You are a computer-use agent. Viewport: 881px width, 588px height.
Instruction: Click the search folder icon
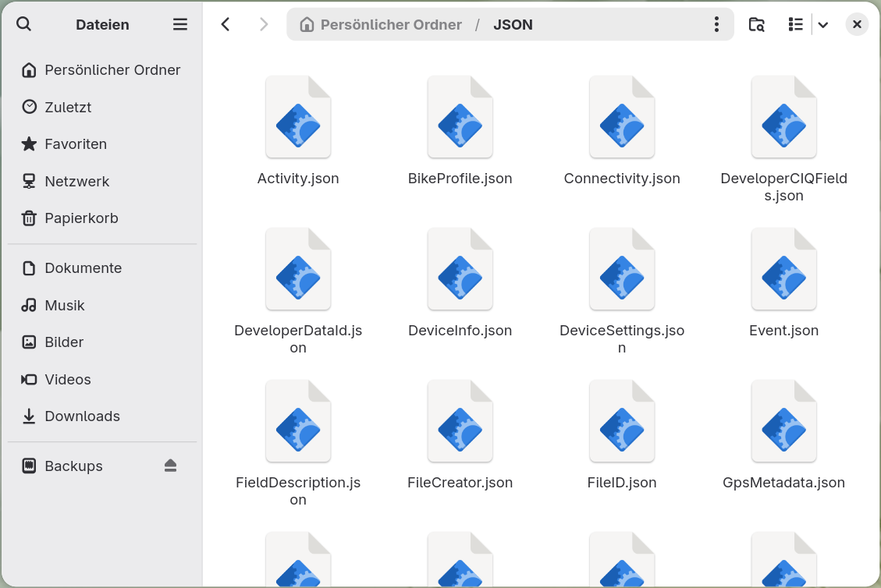757,24
